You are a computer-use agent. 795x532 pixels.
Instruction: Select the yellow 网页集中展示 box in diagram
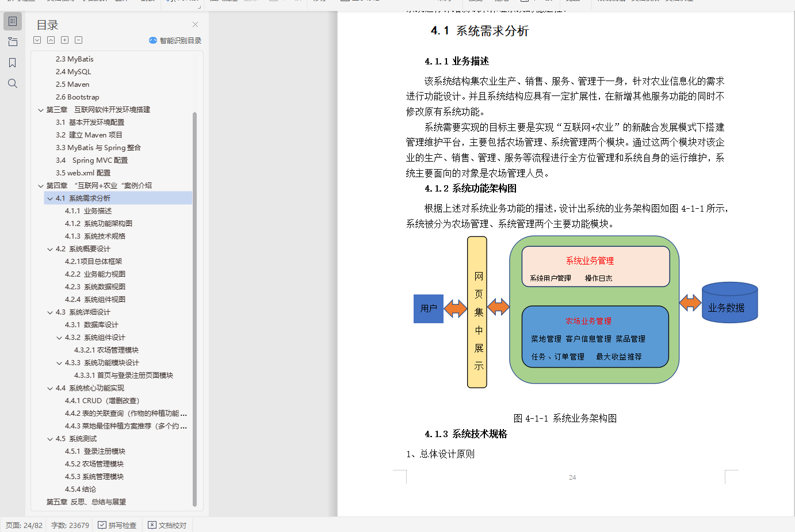(x=477, y=312)
